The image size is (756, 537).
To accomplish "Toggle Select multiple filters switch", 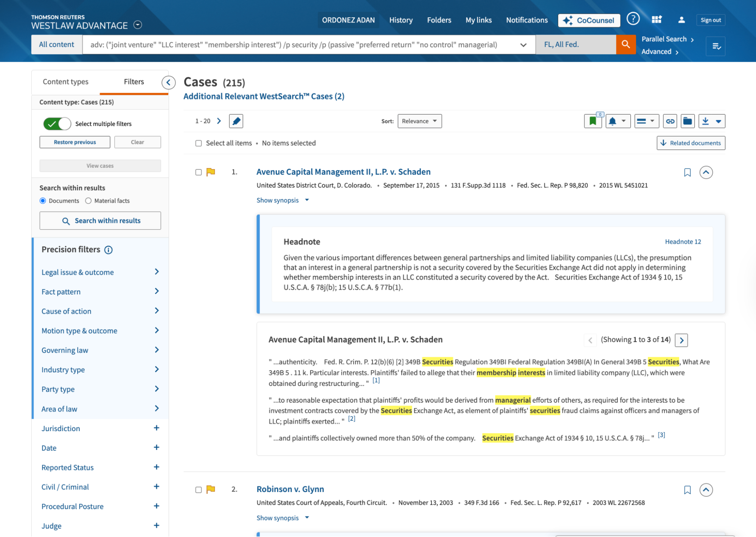I will pyautogui.click(x=57, y=124).
